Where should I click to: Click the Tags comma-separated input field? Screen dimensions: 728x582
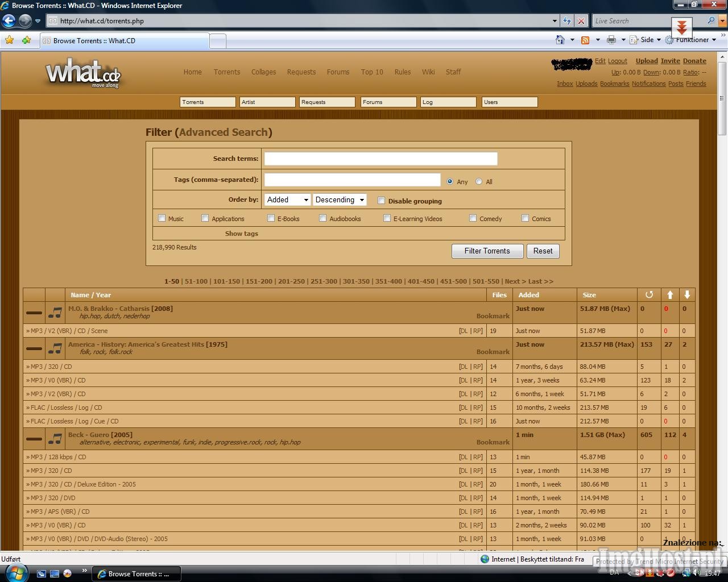click(x=352, y=180)
